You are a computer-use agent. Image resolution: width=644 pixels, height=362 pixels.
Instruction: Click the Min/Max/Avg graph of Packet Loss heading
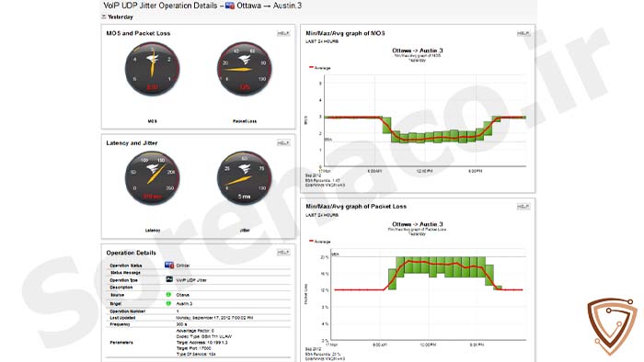coord(356,206)
